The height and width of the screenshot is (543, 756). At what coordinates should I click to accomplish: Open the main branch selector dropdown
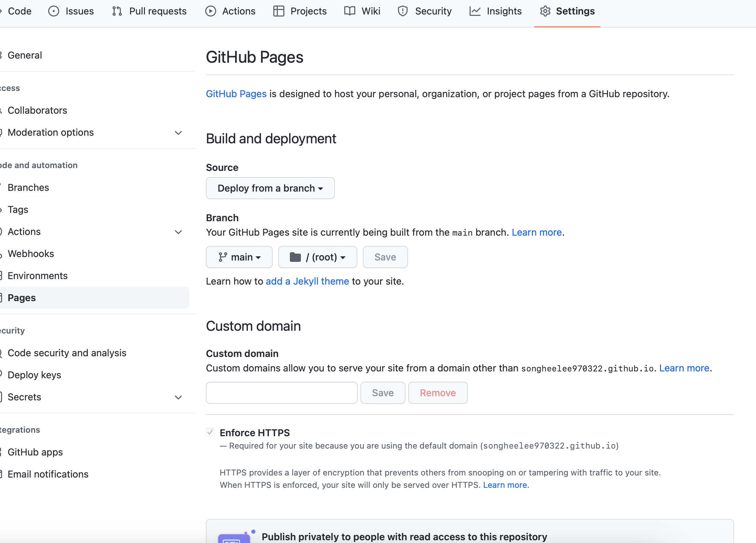(x=239, y=257)
